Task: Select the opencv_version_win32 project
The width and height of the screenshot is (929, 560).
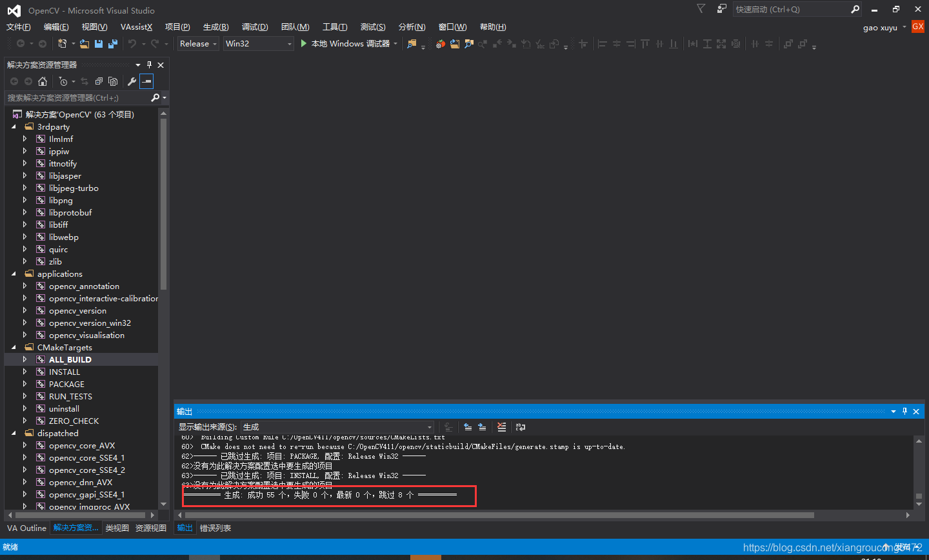Action: pos(90,323)
